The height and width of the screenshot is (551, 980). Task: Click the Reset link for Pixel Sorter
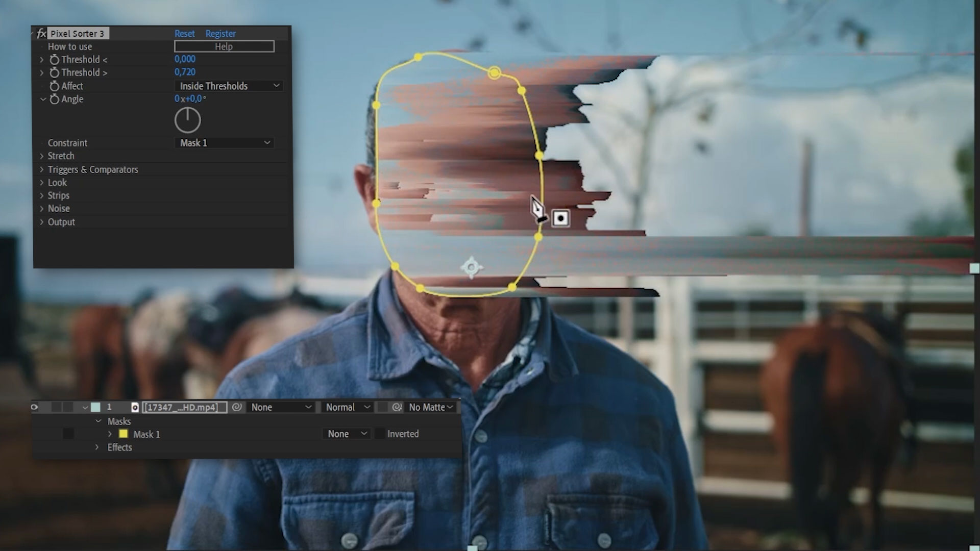pyautogui.click(x=184, y=34)
